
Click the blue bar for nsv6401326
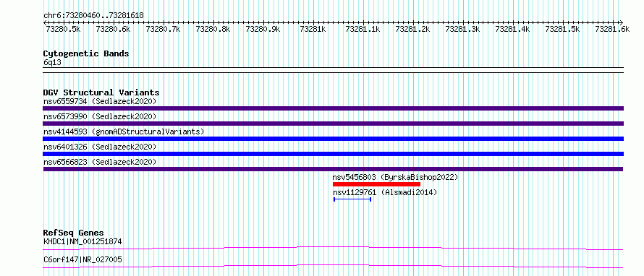coord(333,154)
